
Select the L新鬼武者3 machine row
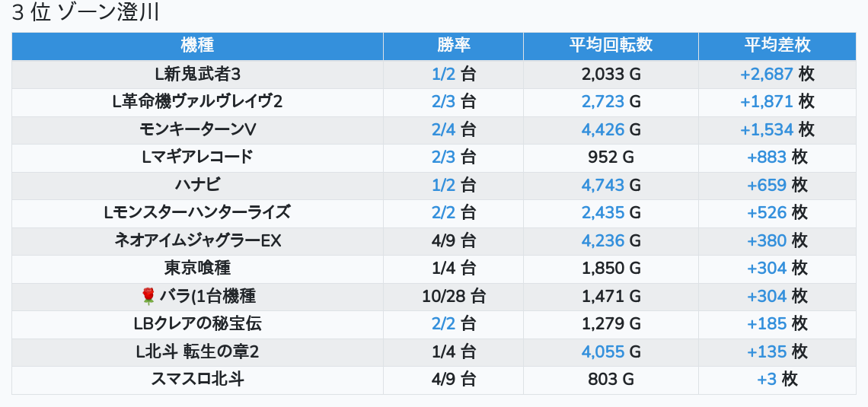click(x=197, y=75)
